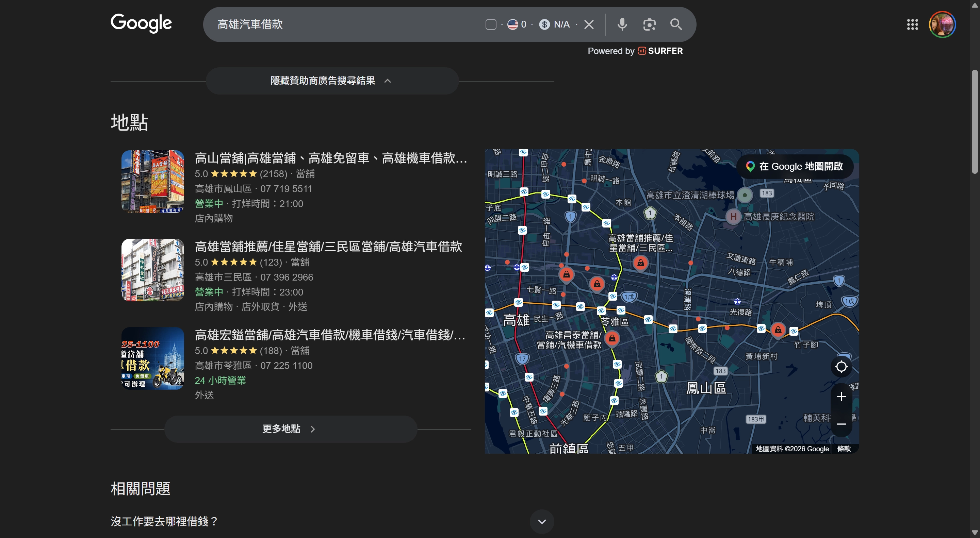The height and width of the screenshot is (538, 980).
Task: Click the vertical scrollbar thumb
Action: pos(974,122)
